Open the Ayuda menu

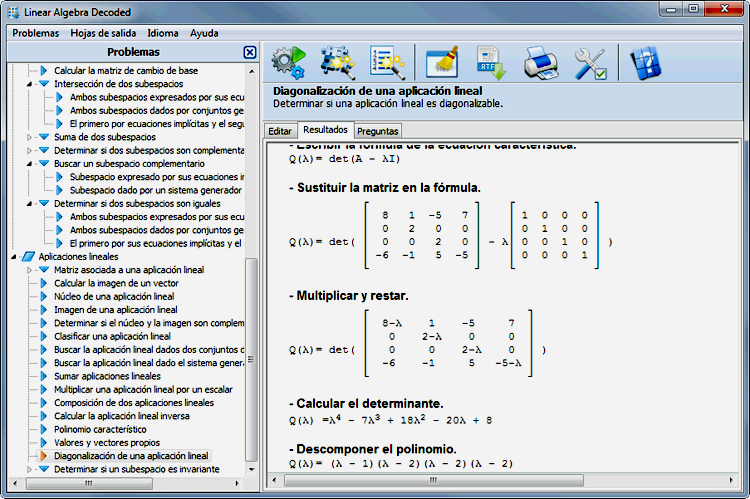(204, 33)
